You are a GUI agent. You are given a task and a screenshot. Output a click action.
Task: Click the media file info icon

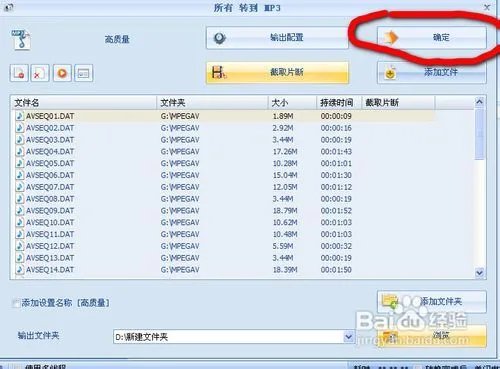(x=84, y=73)
